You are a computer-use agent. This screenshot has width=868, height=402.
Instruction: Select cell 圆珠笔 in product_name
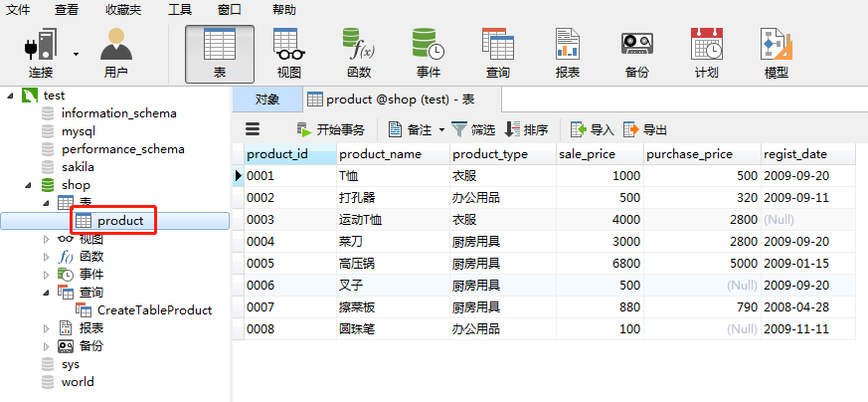393,329
